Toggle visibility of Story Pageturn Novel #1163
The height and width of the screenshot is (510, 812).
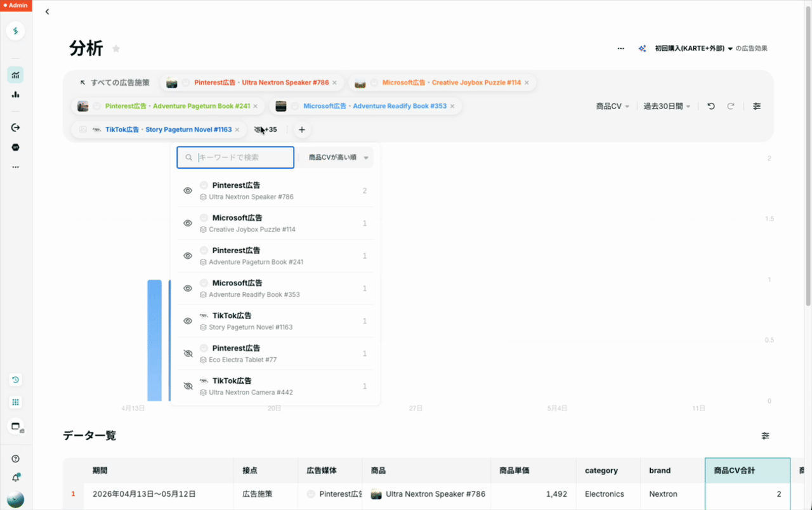(x=188, y=321)
